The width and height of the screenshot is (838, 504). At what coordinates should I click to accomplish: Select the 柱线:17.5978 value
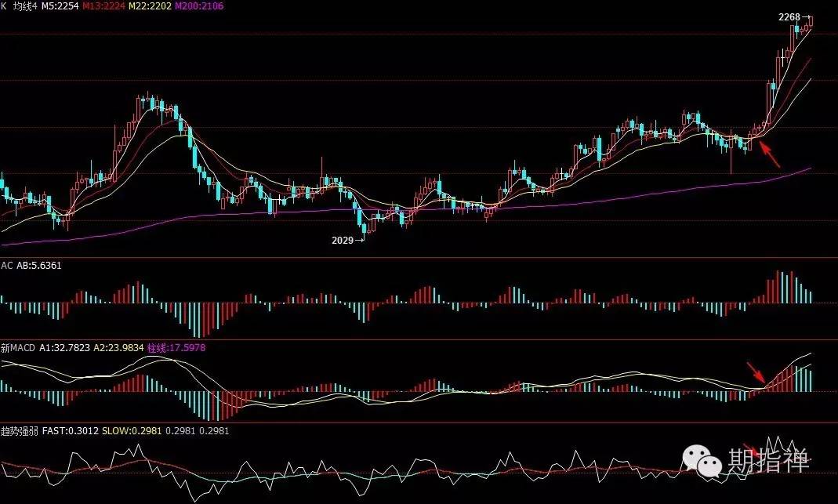tap(176, 348)
